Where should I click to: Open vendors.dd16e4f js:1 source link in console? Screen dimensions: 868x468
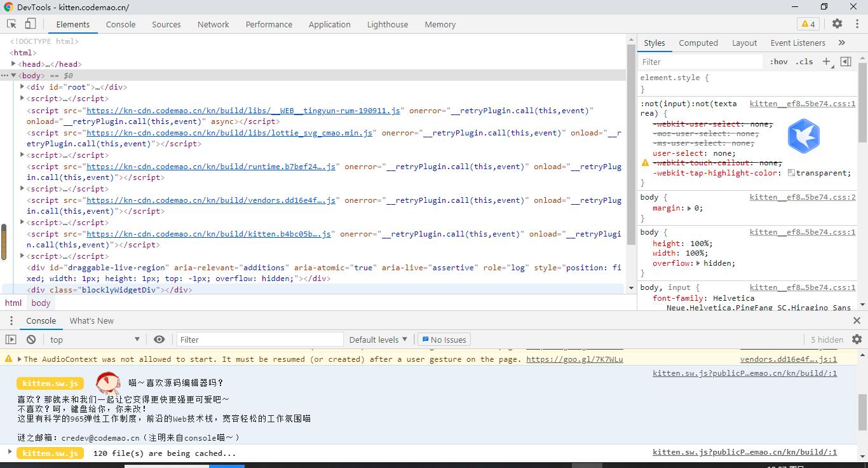(789, 359)
